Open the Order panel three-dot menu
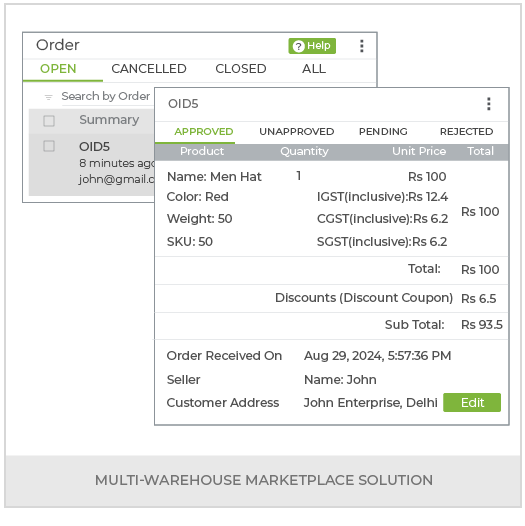The image size is (525, 526). (361, 46)
